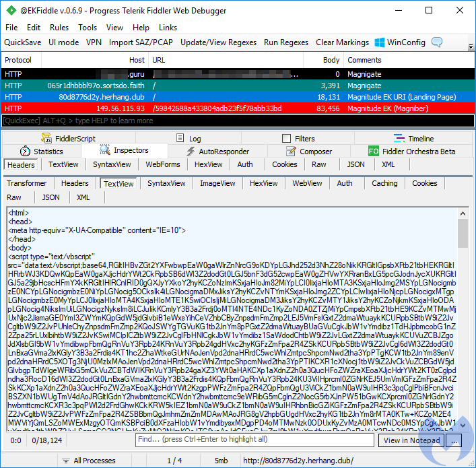Click the Statistics stopwatch icon

25,152
